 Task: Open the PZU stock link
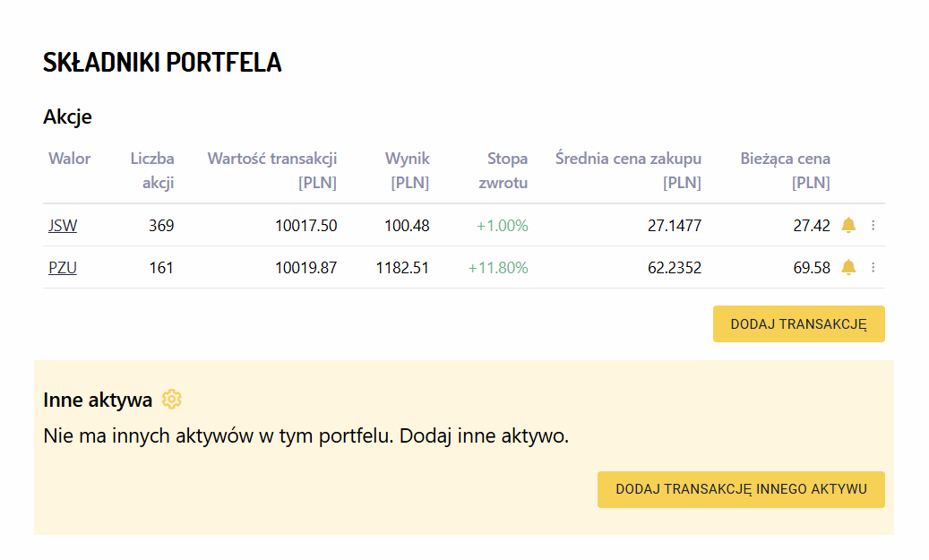pos(63,267)
